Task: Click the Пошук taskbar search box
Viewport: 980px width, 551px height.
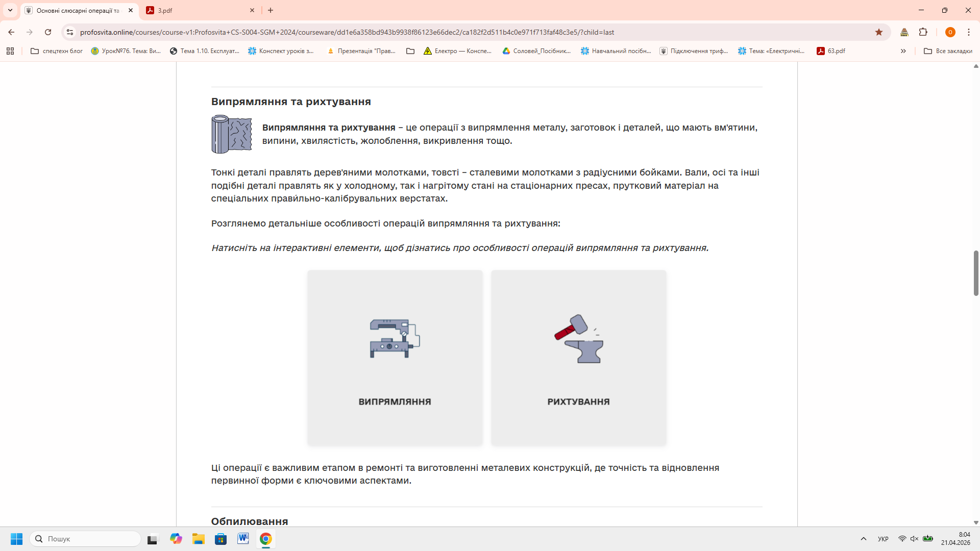Action: coord(85,539)
